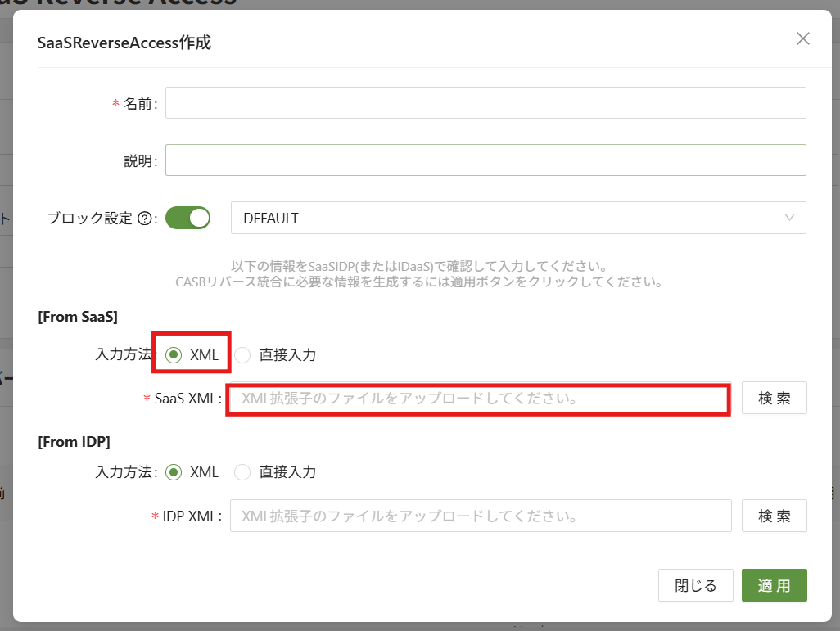Choose 直接入力 radio under From IDP
The width and height of the screenshot is (840, 631).
click(242, 472)
